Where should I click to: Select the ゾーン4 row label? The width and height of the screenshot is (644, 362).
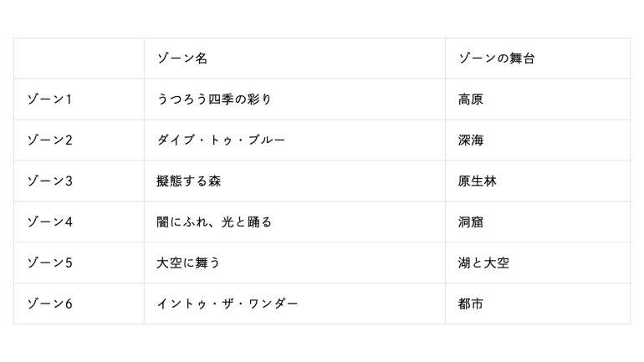[50, 222]
